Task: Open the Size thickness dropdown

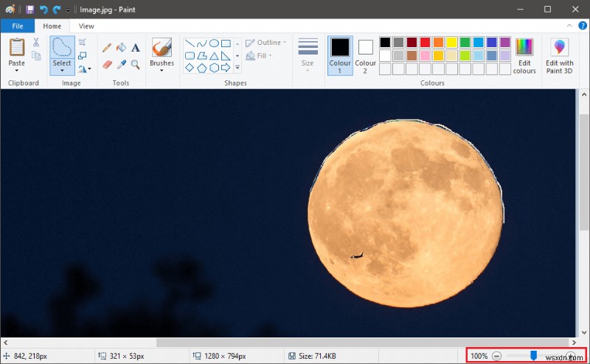Action: 308,55
